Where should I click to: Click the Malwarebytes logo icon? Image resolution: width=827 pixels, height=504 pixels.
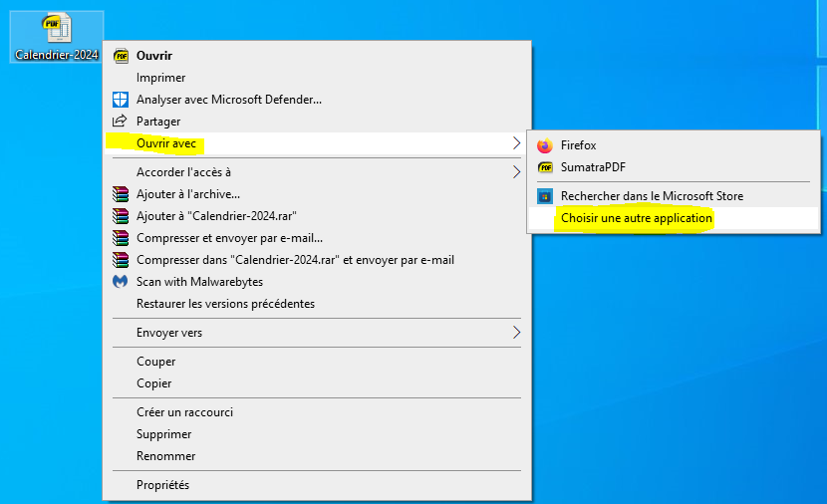coord(121,282)
